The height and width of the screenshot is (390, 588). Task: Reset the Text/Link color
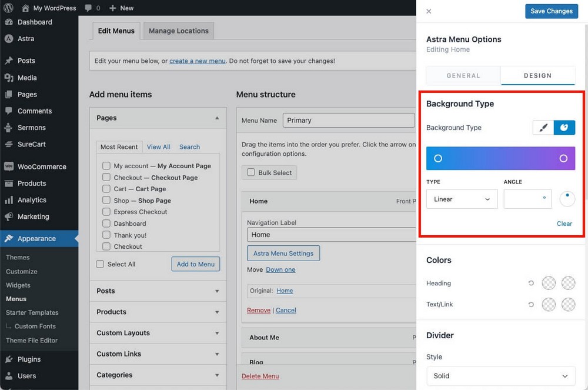point(531,305)
